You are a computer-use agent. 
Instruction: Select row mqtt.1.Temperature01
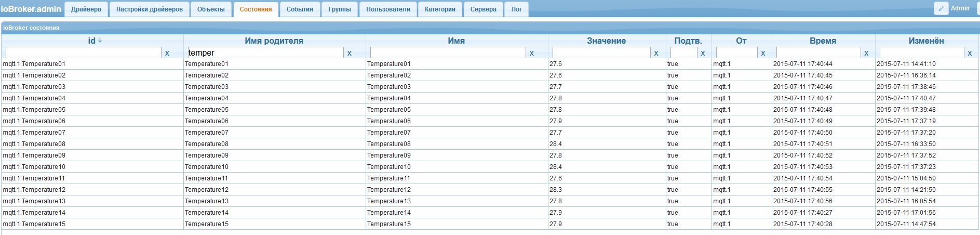click(x=490, y=64)
